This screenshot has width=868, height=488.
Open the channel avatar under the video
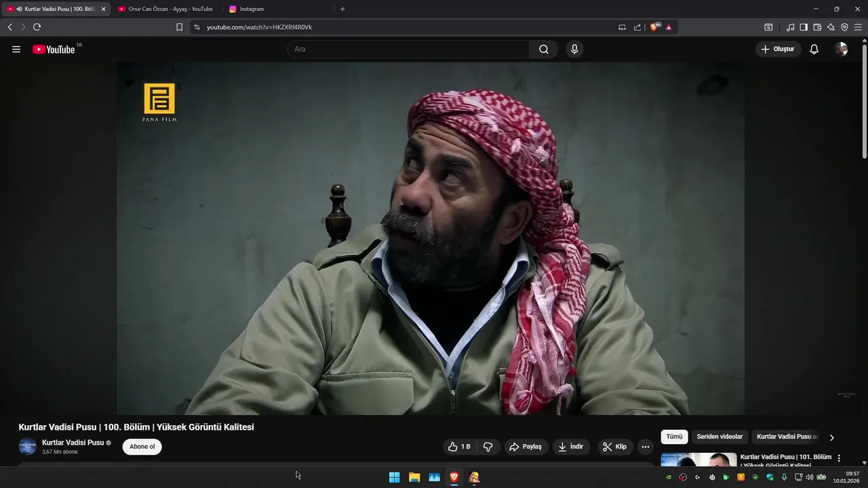[27, 447]
